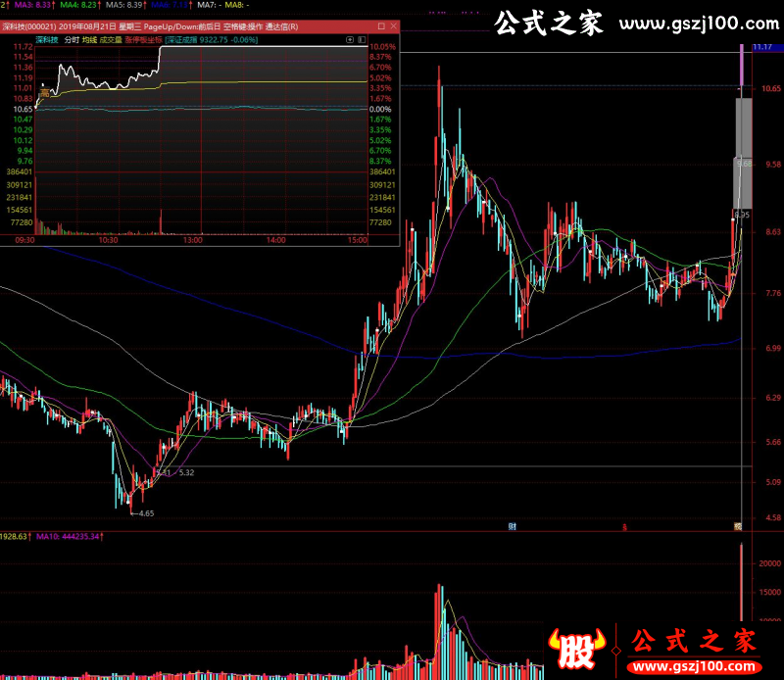Click the MA10: 444235.34 volume label
Screen dimensions: 784x680
(70, 536)
